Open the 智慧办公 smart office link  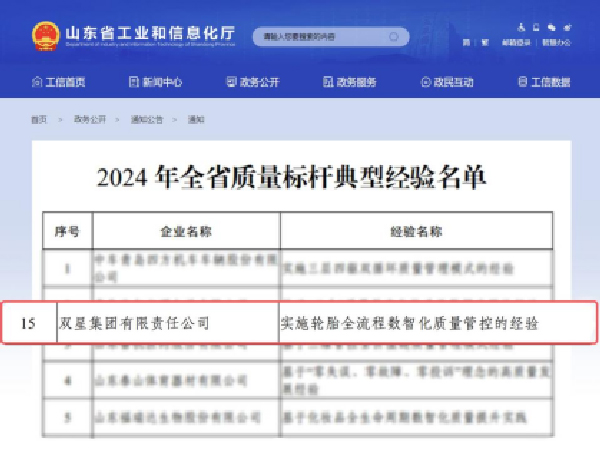pos(556,42)
